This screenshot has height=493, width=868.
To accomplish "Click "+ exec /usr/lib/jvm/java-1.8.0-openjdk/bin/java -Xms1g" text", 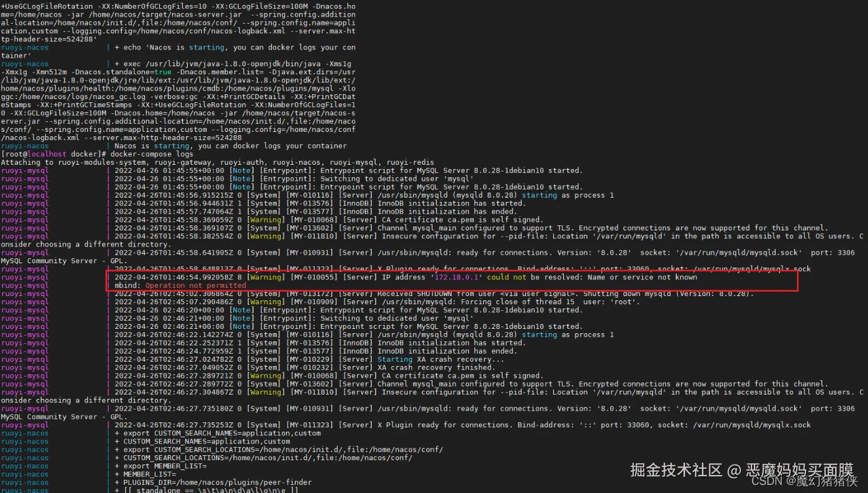I will pos(233,64).
